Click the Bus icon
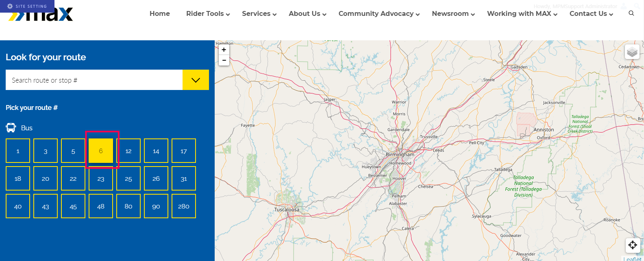The height and width of the screenshot is (261, 644). (x=11, y=128)
